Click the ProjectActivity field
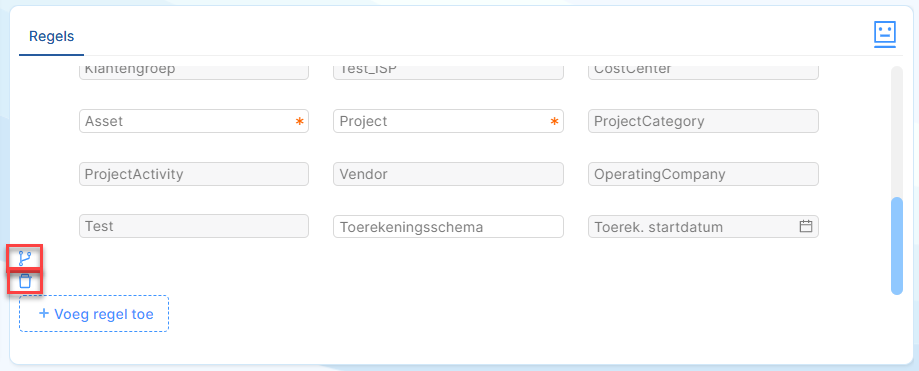 (x=194, y=174)
